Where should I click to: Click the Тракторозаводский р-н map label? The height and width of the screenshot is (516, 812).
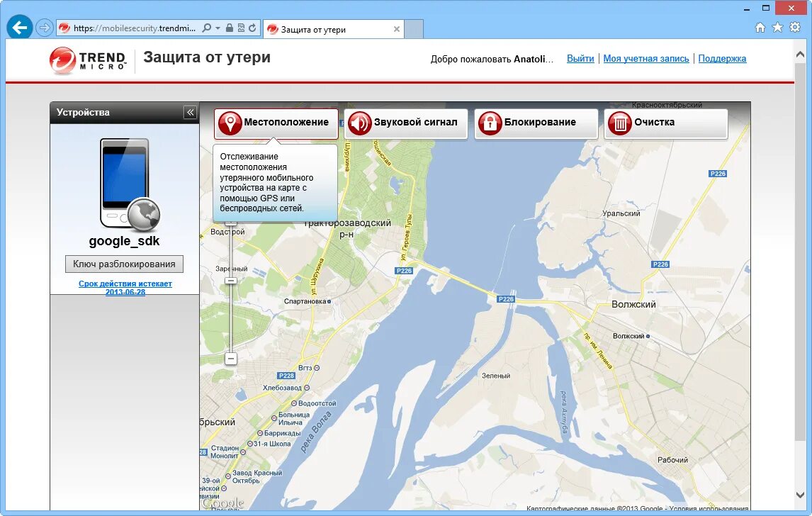347,228
